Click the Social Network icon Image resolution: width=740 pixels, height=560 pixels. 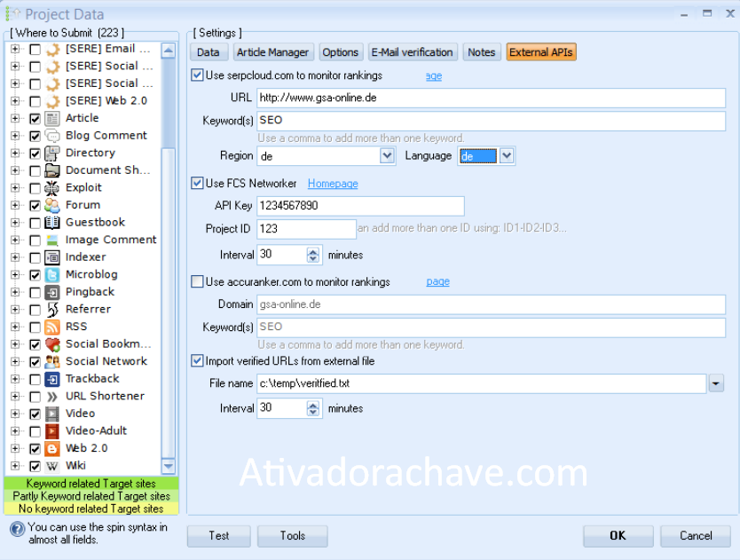51,360
